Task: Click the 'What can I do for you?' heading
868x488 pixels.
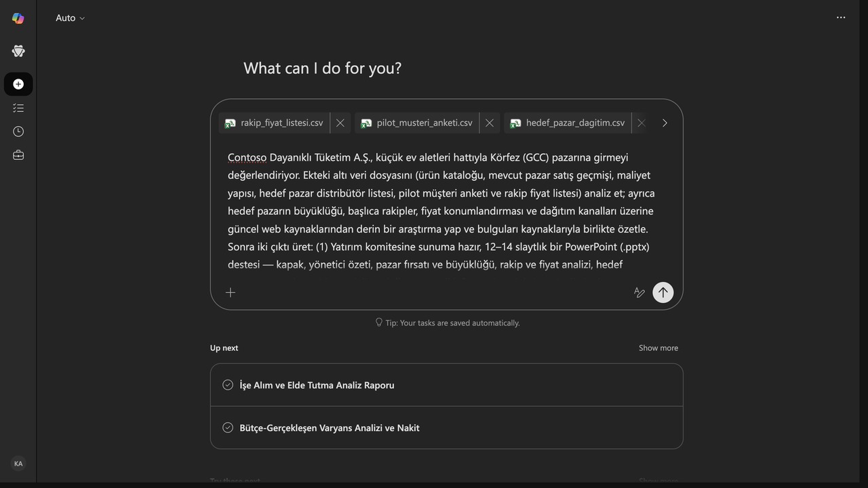Action: point(322,68)
